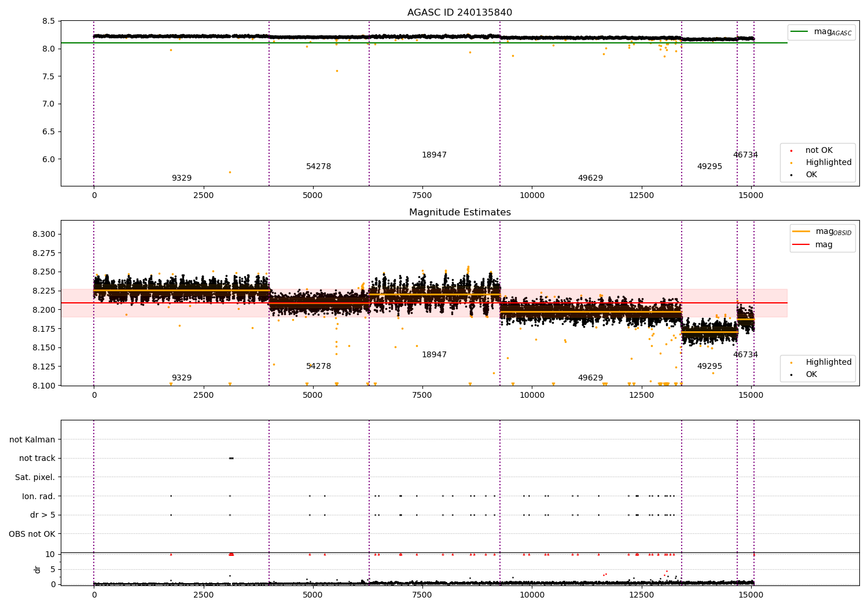Click the 'OBS not OK' axis label

click(x=32, y=534)
